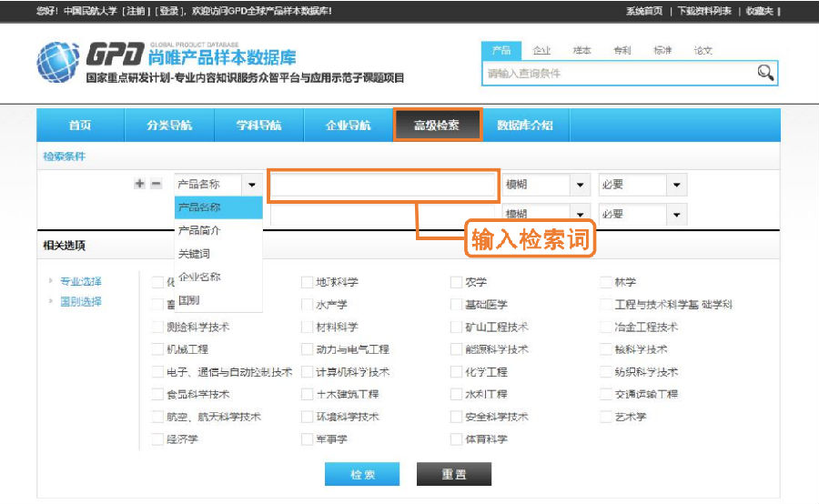Open the 模糊 match-type dropdown in first row
The height and width of the screenshot is (504, 819).
pyautogui.click(x=580, y=185)
